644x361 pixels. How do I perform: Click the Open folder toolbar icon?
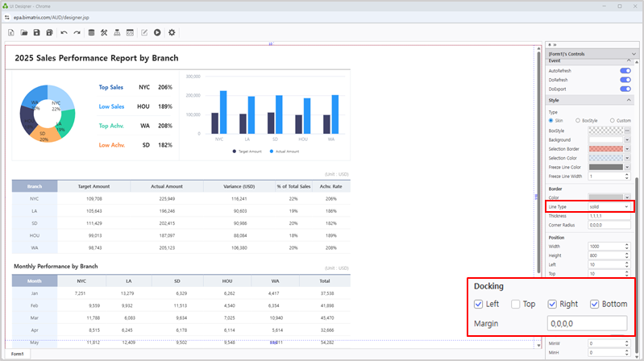coord(24,32)
